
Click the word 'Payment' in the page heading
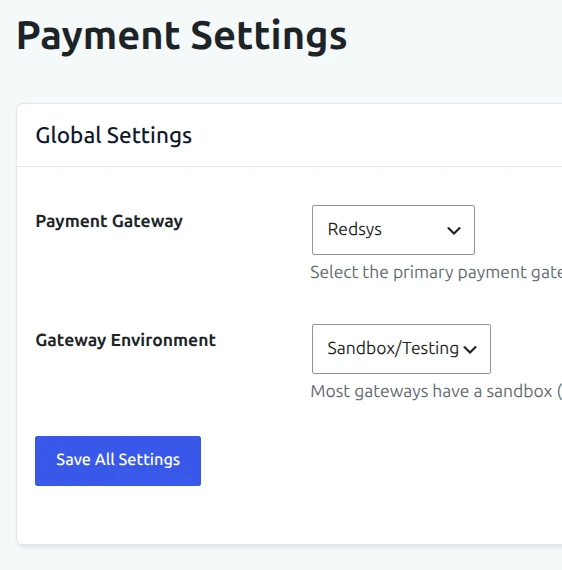point(98,37)
